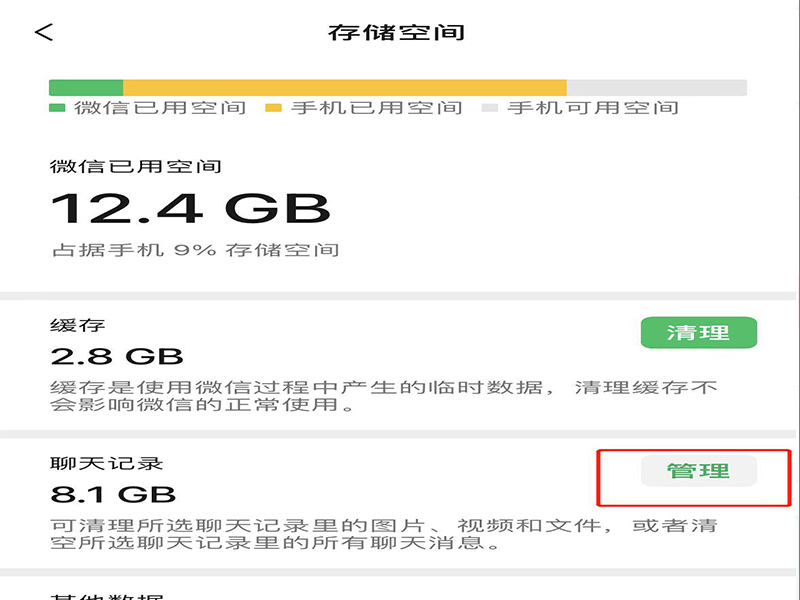Select the 聊天记录 section label
Screen dimensions: 800x600
pyautogui.click(x=106, y=464)
